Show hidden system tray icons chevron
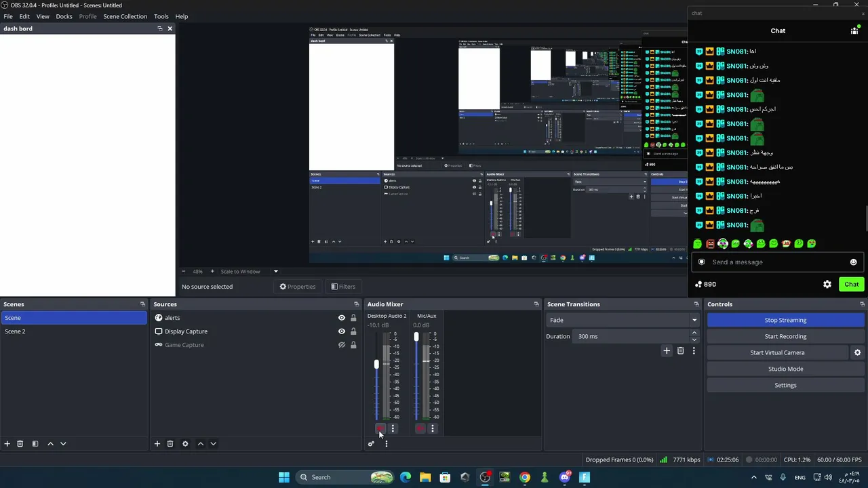The image size is (868, 488). (x=753, y=477)
